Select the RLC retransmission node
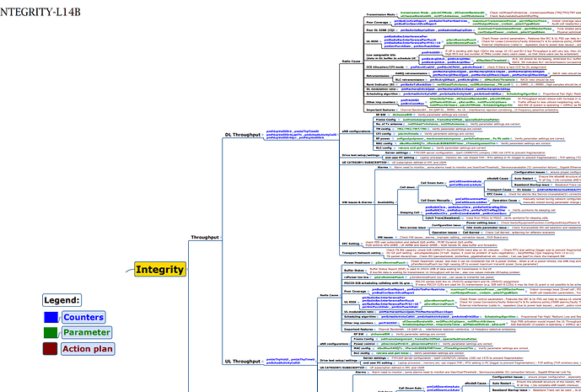This screenshot has width=581, height=392. point(408,79)
